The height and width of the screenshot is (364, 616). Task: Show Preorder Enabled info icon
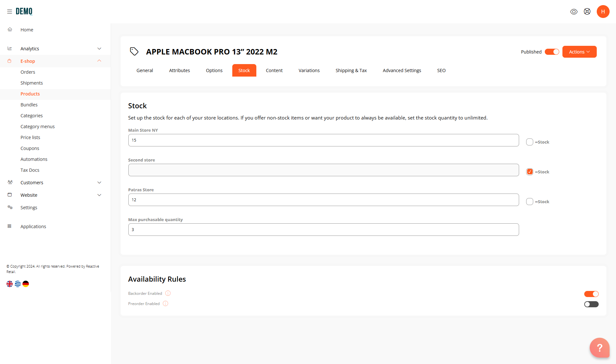pyautogui.click(x=166, y=303)
